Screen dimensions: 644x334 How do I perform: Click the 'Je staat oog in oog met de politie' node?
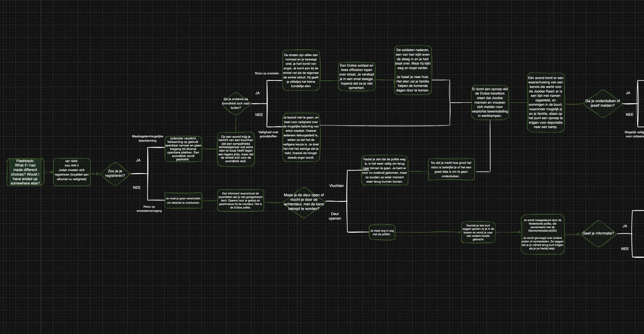[382, 232]
